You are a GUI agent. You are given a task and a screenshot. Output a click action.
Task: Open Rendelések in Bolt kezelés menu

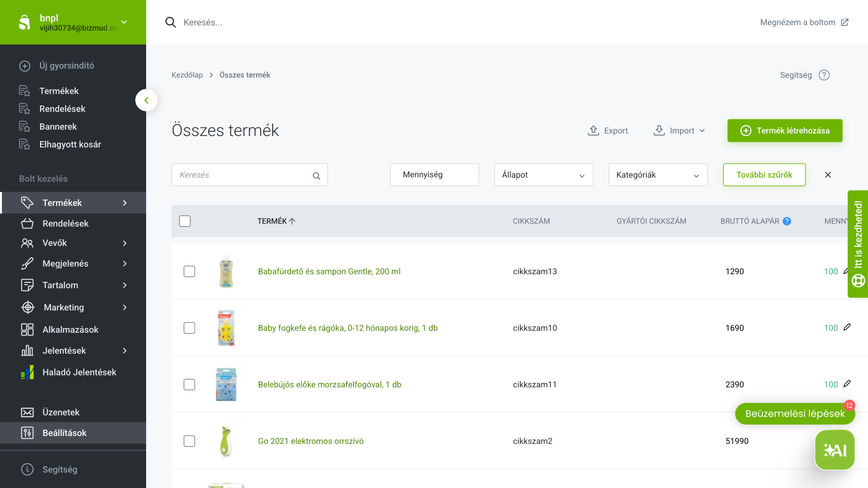pyautogui.click(x=65, y=223)
